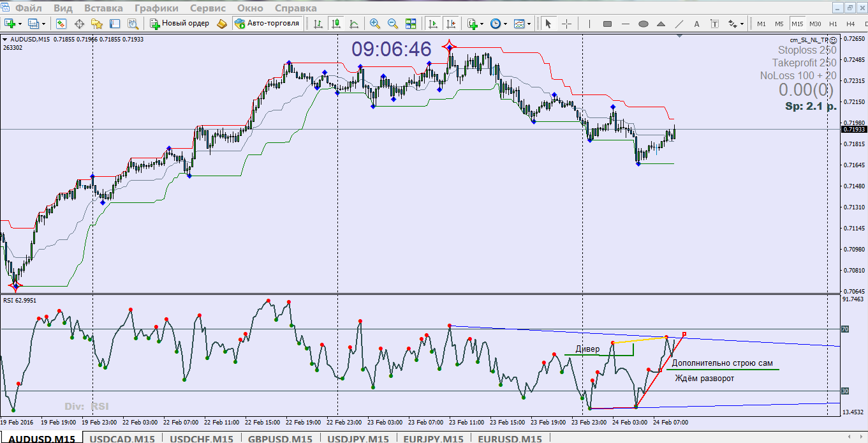The width and height of the screenshot is (868, 443).
Task: Toggle chart auto scroll
Action: click(x=433, y=24)
